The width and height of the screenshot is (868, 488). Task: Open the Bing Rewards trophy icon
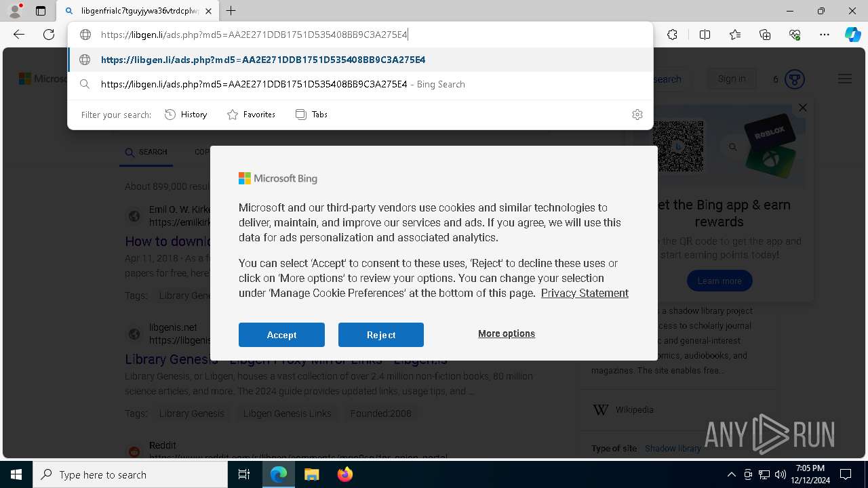(x=795, y=79)
